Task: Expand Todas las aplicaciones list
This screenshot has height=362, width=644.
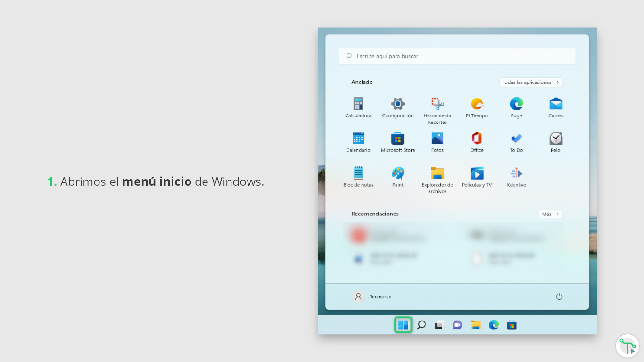Action: coord(530,82)
